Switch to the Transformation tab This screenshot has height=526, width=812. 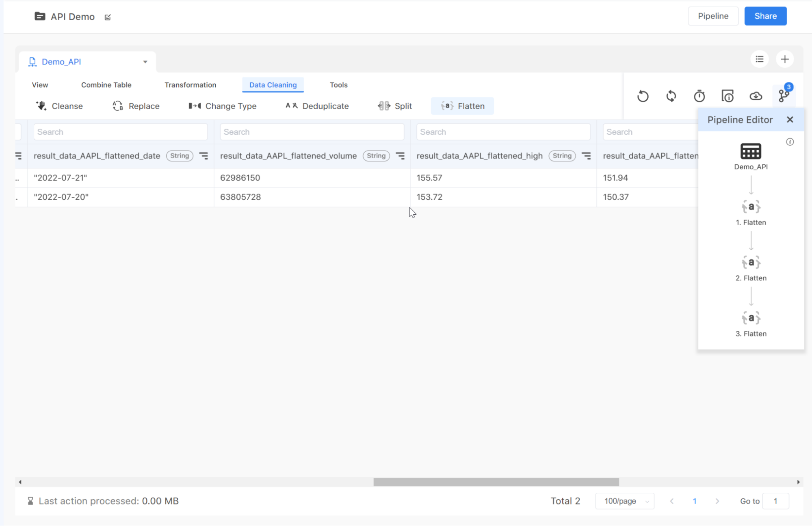click(190, 85)
